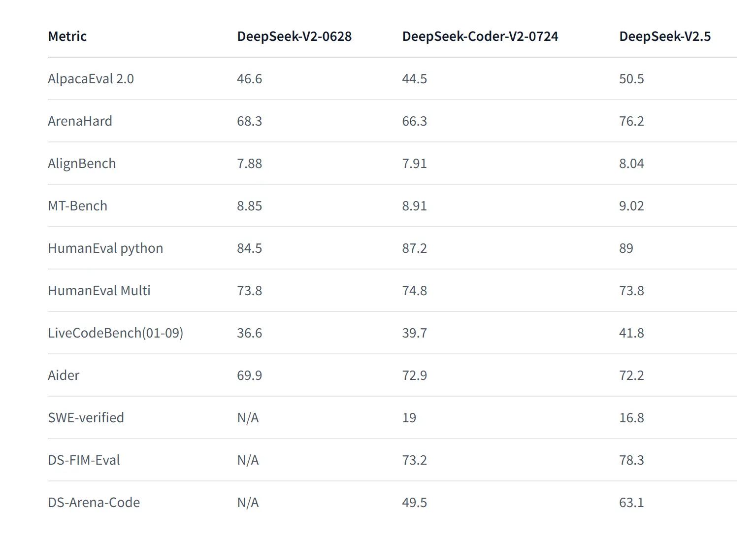
Task: Click the 9.02 MT-Bench value
Action: (x=631, y=206)
